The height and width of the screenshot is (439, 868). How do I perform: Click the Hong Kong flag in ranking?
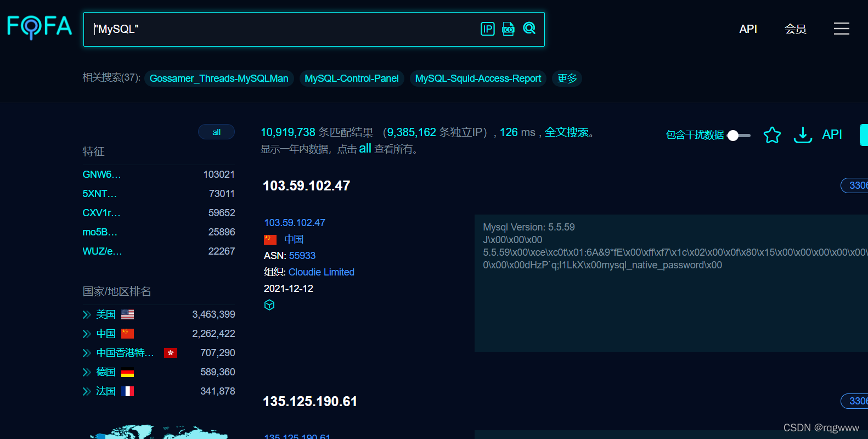point(171,353)
